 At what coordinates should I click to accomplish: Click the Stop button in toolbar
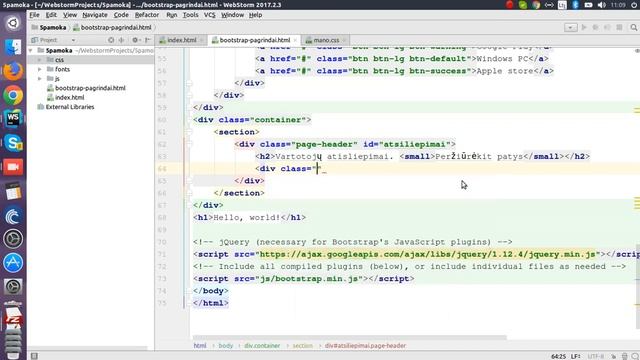point(619,27)
